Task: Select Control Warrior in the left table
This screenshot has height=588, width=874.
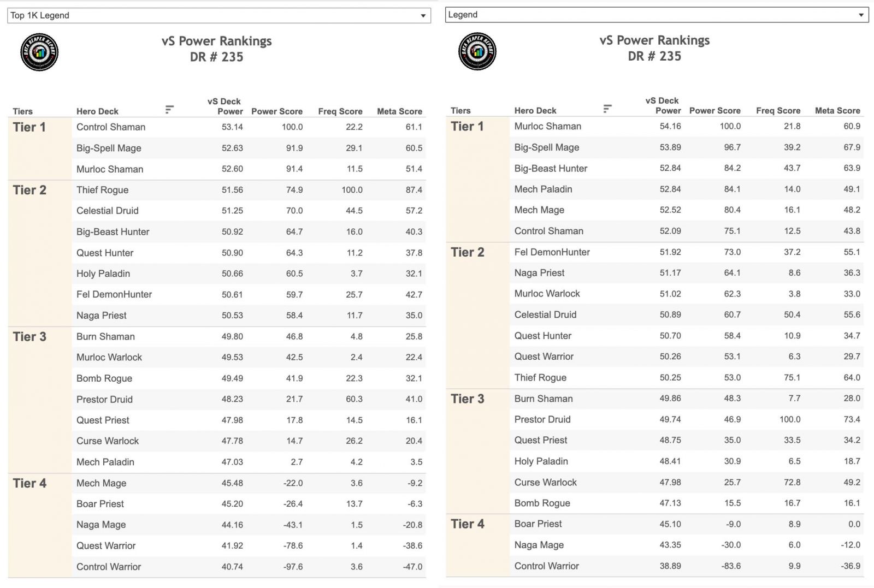Action: [x=249, y=567]
